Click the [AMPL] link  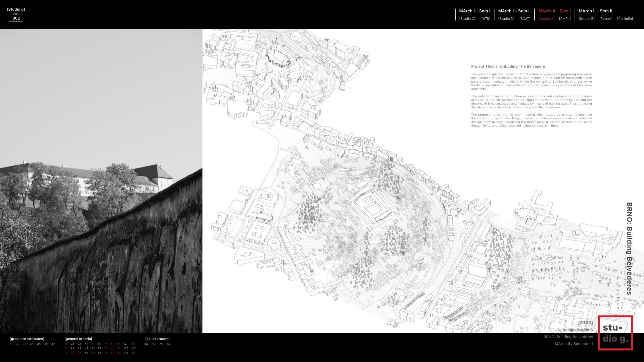pos(565,19)
